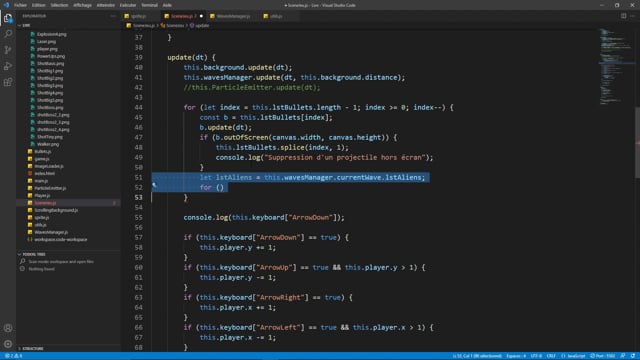
Task: Open the Explorer panel more actions ellipsis
Action: click(x=113, y=16)
